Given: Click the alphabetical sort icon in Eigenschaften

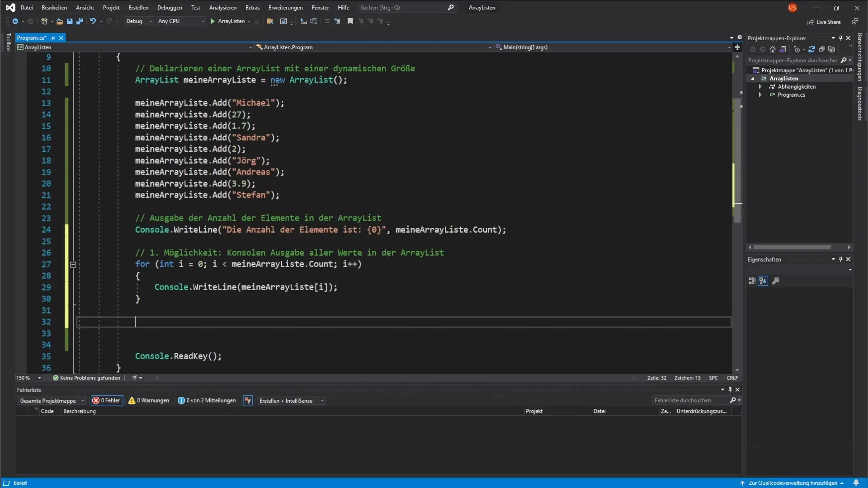Looking at the screenshot, I should coord(763,281).
